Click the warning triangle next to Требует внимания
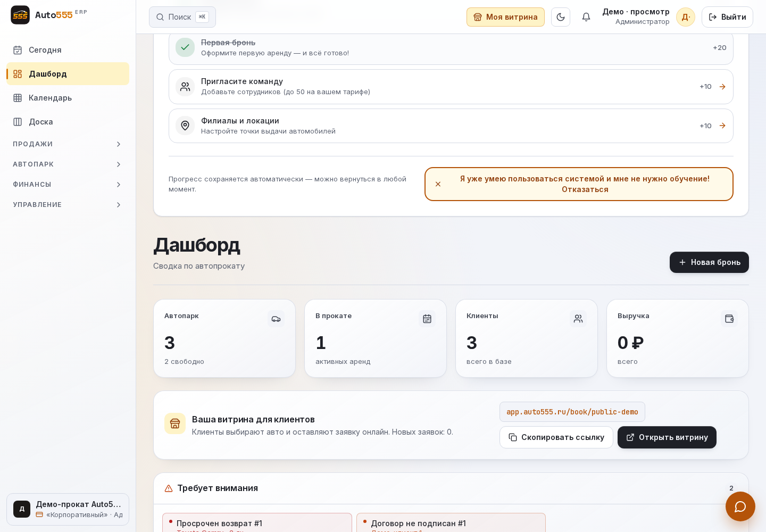This screenshot has height=532, width=766. coord(169,488)
